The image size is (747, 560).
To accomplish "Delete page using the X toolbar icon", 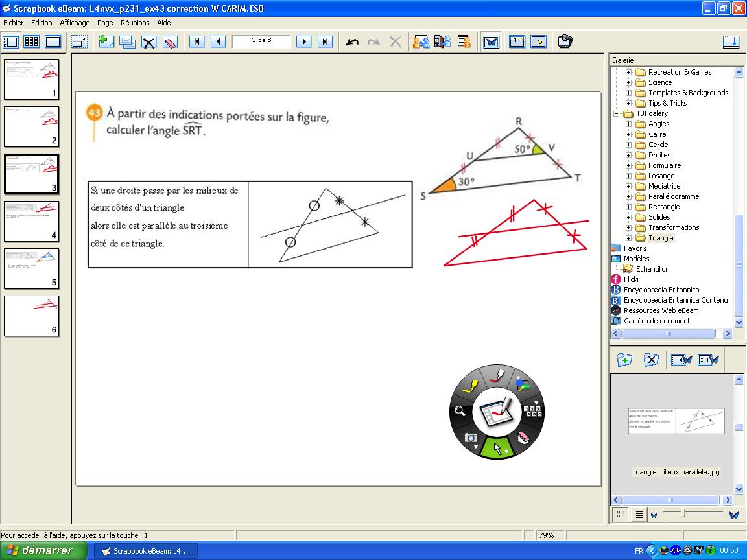I will (x=149, y=42).
